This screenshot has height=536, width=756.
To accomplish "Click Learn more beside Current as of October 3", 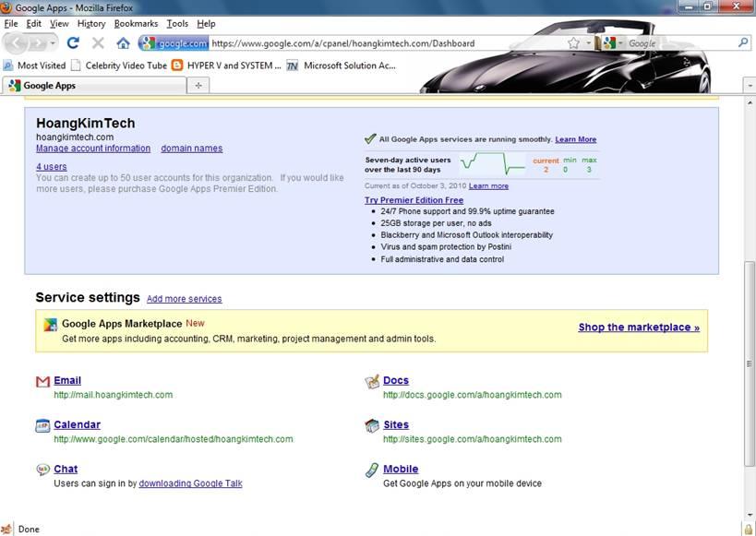I will point(488,186).
